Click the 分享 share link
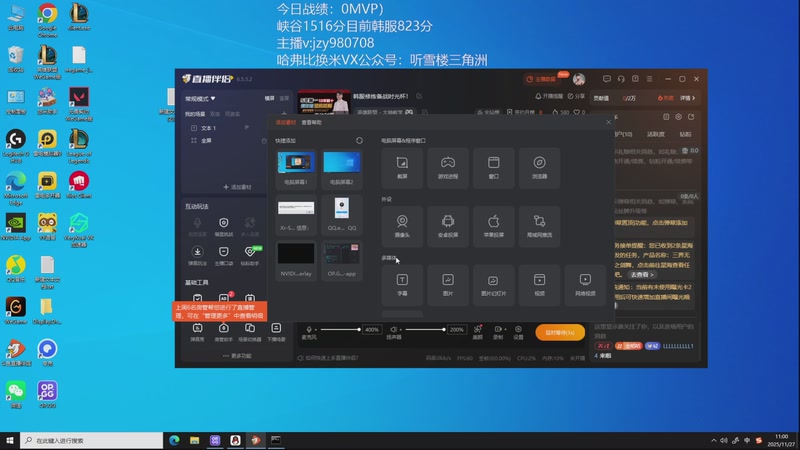The height and width of the screenshot is (450, 800). pyautogui.click(x=576, y=96)
